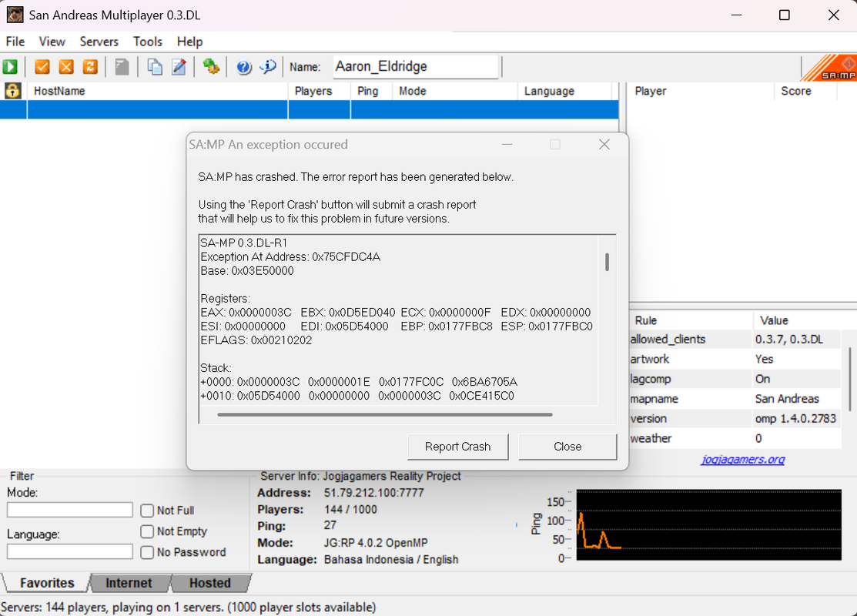Viewport: 857px width, 616px height.
Task: Click the orange Refresh Server icon
Action: click(90, 67)
